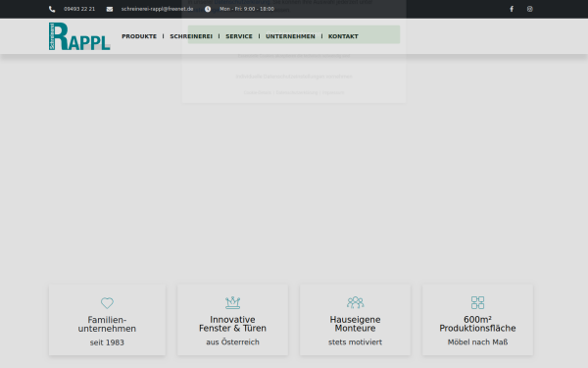Click the Schreinerei Rappl logo
The image size is (588, 368).
click(x=79, y=36)
